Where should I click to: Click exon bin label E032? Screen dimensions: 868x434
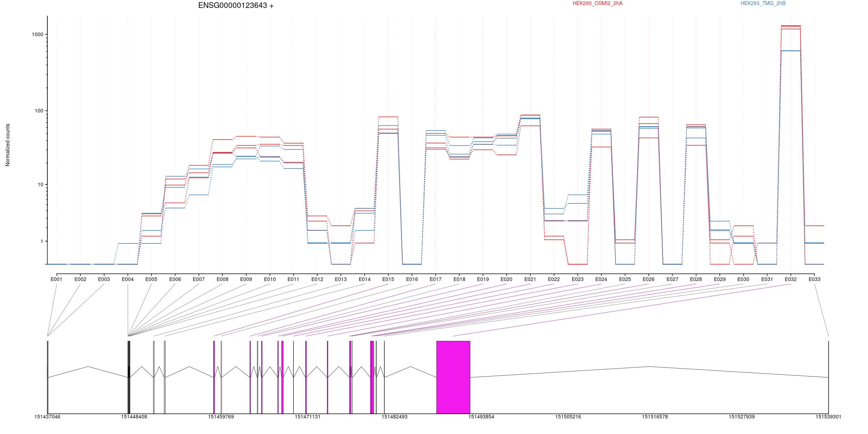pyautogui.click(x=791, y=279)
